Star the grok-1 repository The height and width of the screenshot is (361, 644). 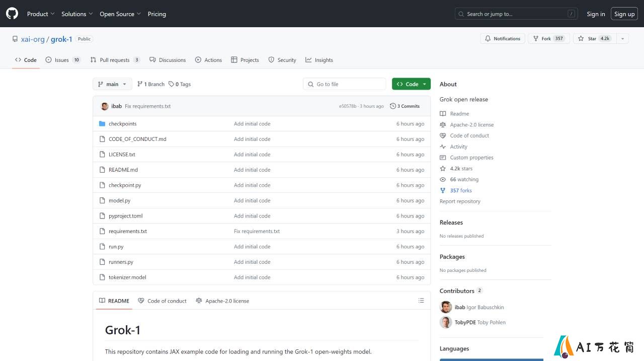click(594, 39)
